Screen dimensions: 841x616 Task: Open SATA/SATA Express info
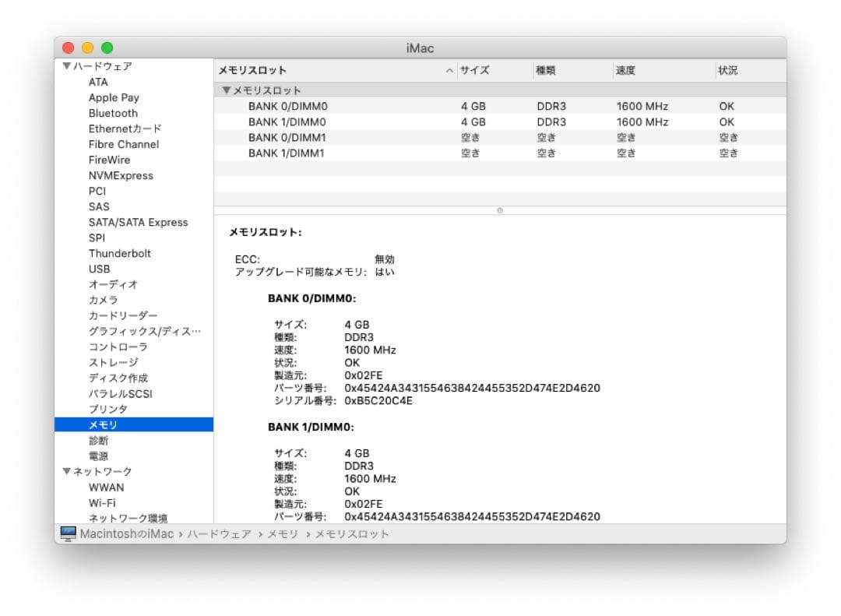point(139,222)
